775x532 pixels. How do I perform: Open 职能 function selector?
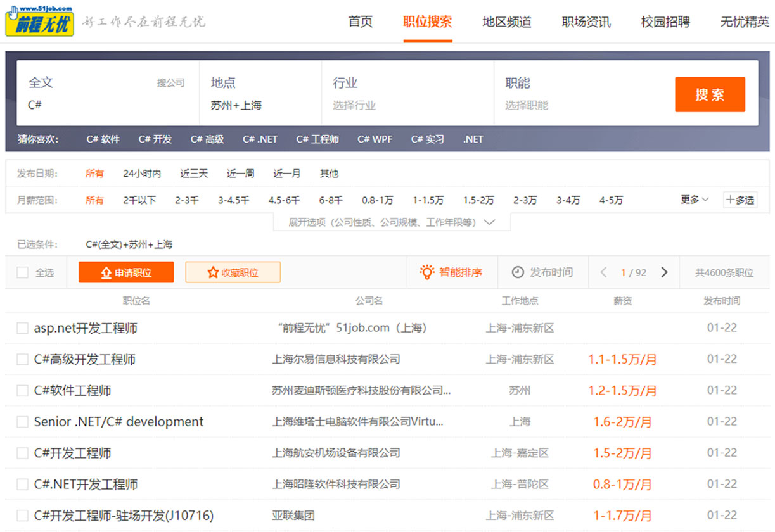click(x=580, y=93)
